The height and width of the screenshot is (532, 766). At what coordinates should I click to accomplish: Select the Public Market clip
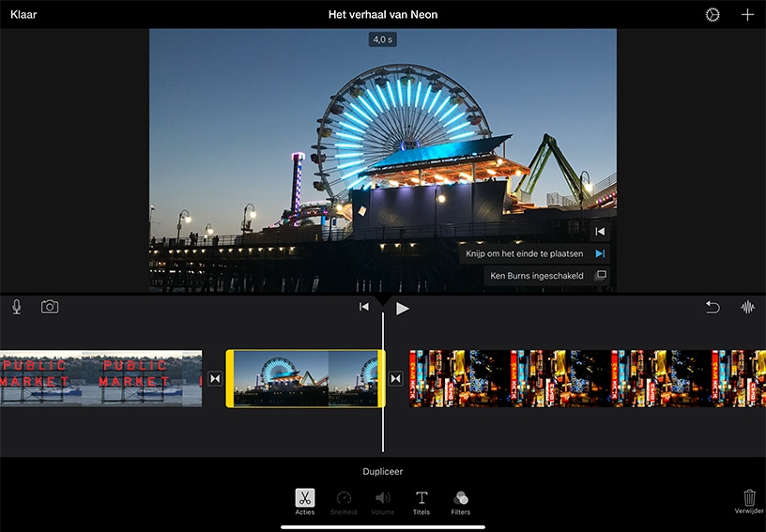coord(100,378)
